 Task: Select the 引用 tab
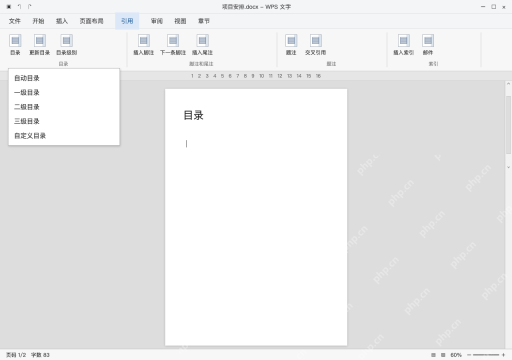pyautogui.click(x=127, y=21)
